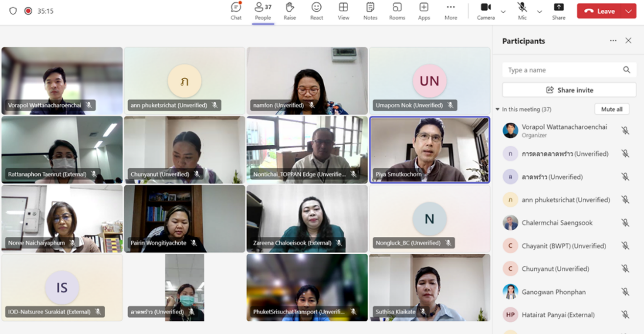
Task: Open meeting Notes
Action: coord(370,11)
